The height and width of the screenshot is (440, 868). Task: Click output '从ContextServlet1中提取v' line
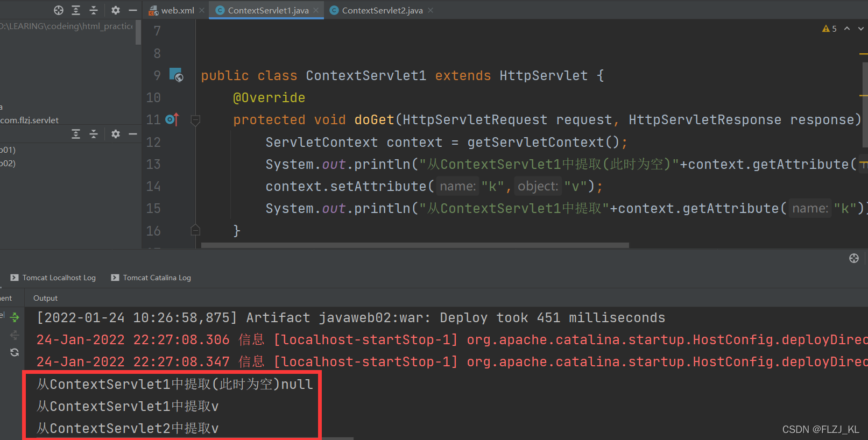pyautogui.click(x=128, y=406)
